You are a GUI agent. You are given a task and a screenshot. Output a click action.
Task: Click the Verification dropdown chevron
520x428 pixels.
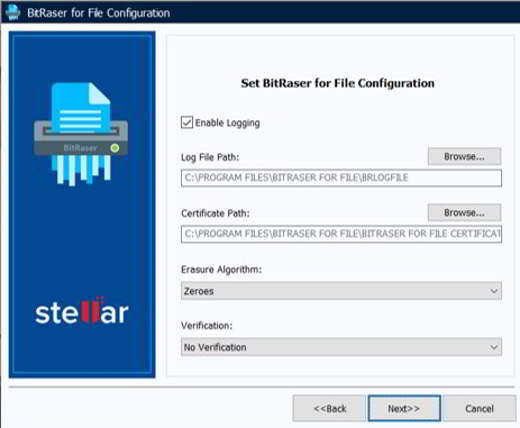coord(494,347)
